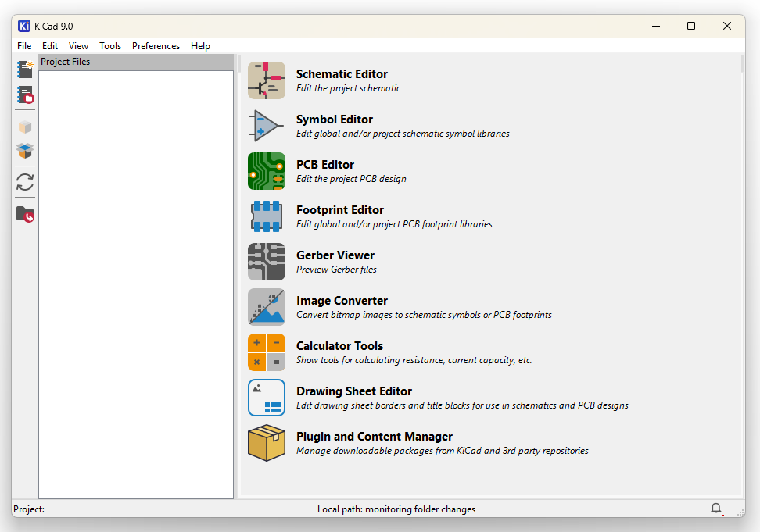Open the Preferences menu
760x532 pixels.
[156, 46]
